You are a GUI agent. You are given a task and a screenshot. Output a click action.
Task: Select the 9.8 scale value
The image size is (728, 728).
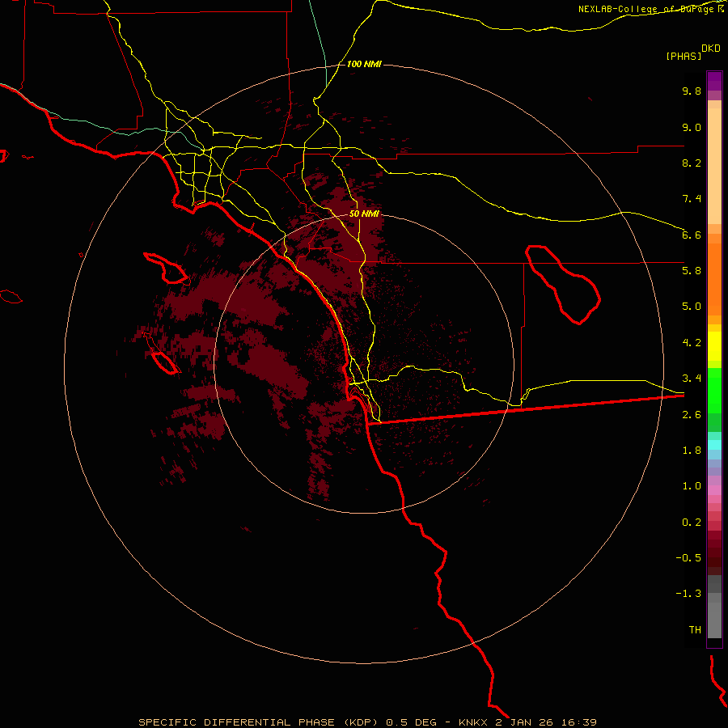692,91
